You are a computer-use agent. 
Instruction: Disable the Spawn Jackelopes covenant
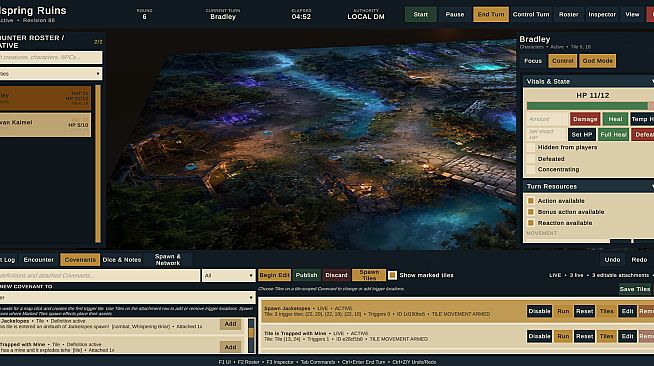click(539, 311)
